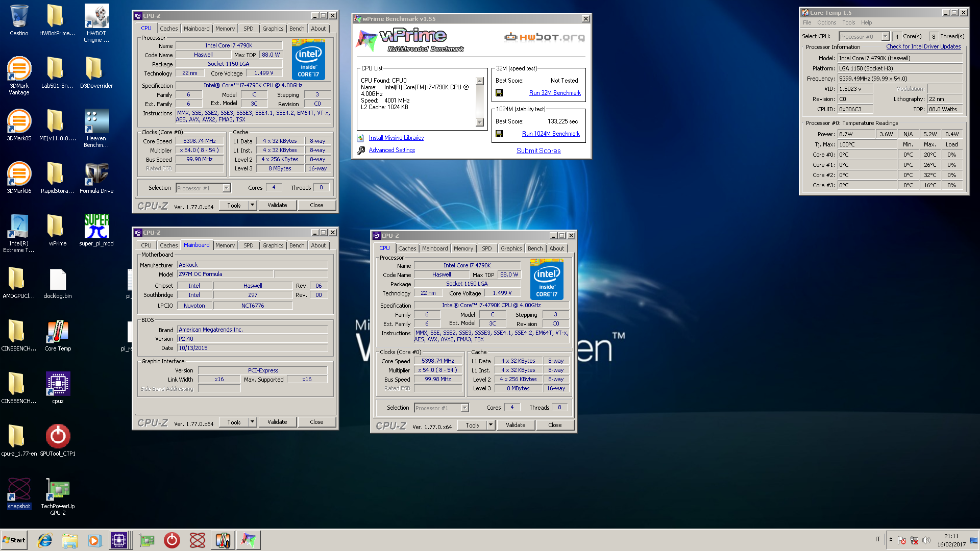Open the File menu in Core Temp

coord(806,22)
